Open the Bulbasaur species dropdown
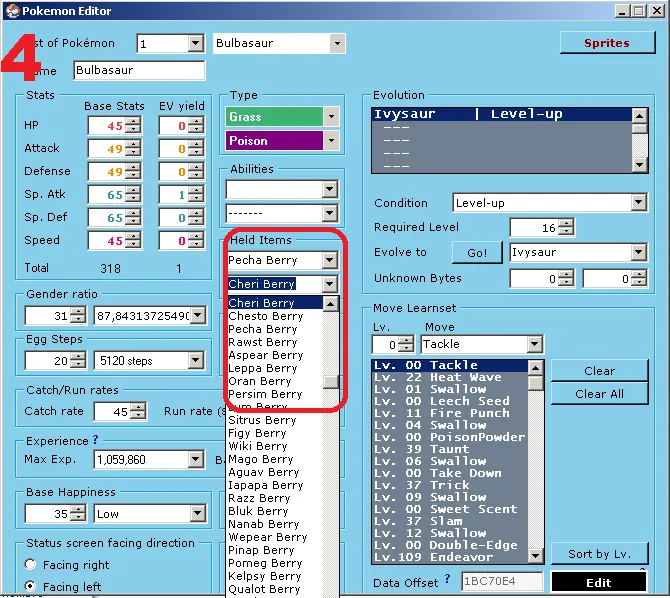Screen dimensions: 670x598 click(x=337, y=43)
